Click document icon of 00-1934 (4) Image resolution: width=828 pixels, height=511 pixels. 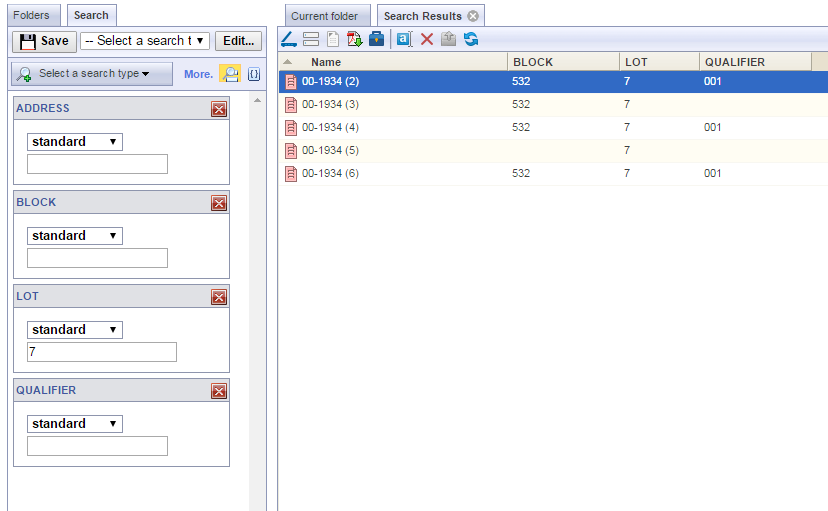pos(291,128)
